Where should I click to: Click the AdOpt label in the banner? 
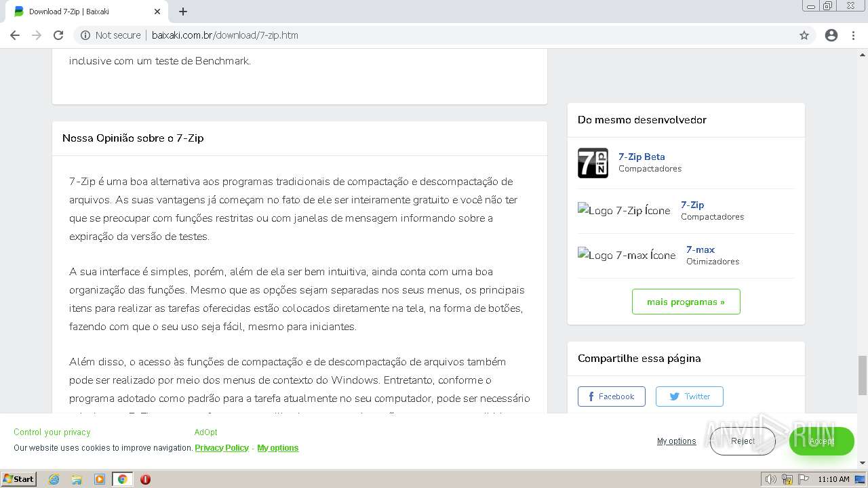coord(206,432)
